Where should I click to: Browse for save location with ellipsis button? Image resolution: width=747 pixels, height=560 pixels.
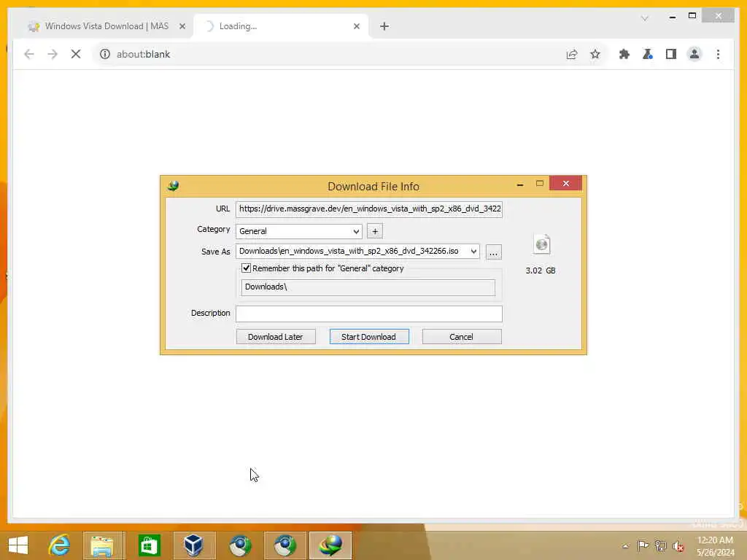coord(494,252)
